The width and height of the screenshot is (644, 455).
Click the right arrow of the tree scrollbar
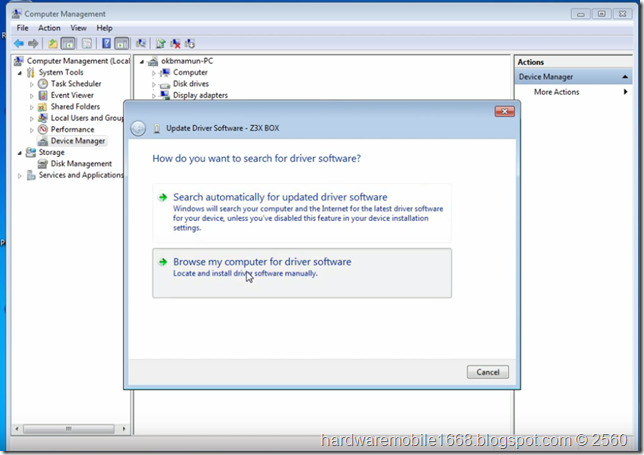click(124, 429)
